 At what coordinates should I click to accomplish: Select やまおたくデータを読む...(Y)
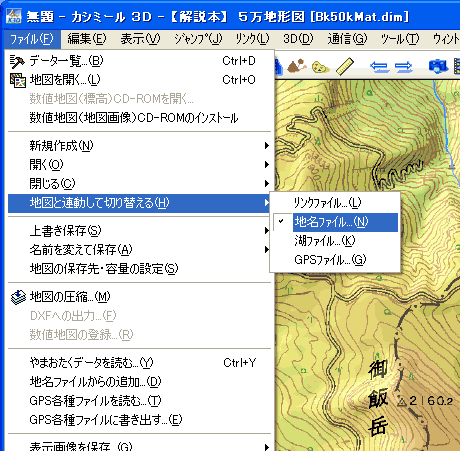point(139,363)
